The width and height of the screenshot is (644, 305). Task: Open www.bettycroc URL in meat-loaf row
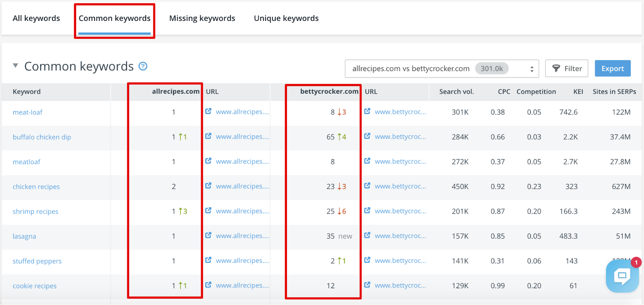(x=400, y=112)
